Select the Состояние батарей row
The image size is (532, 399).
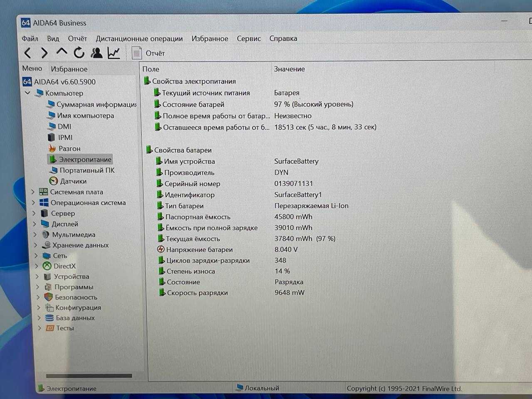[254, 104]
